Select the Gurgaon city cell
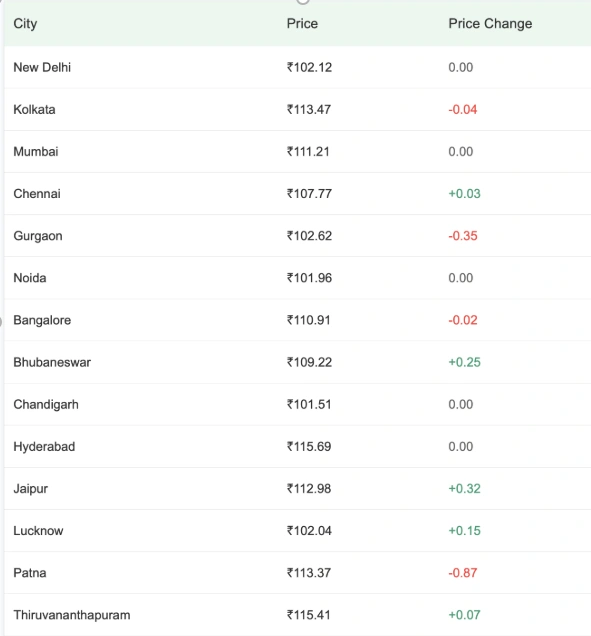The width and height of the screenshot is (591, 636). [x=38, y=236]
